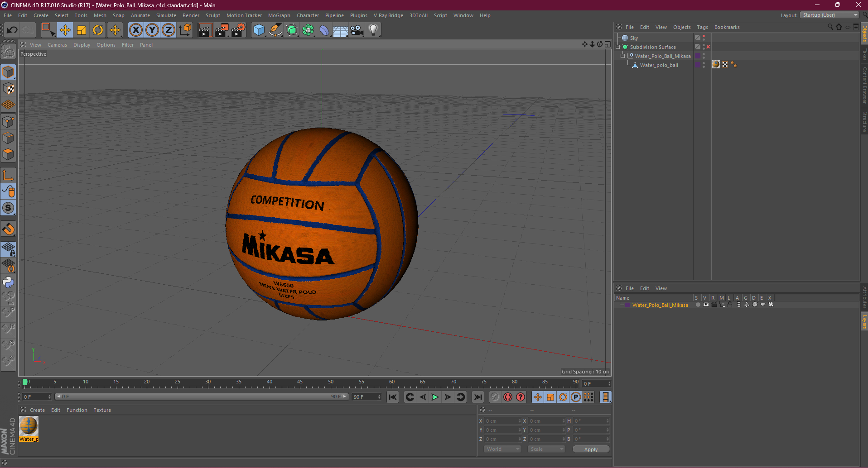
Task: Click the timeline range slider bar
Action: coord(202,396)
